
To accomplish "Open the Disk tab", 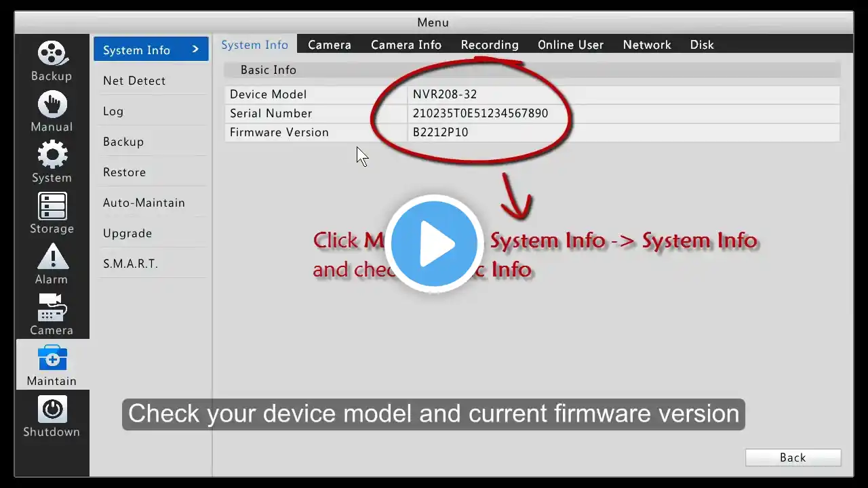I will click(702, 45).
